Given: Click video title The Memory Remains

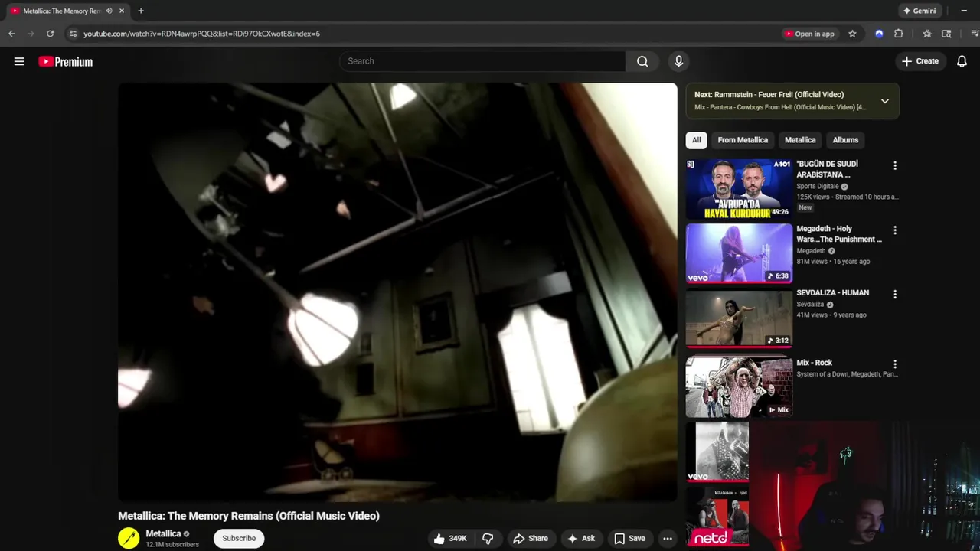Looking at the screenshot, I should click(x=249, y=516).
